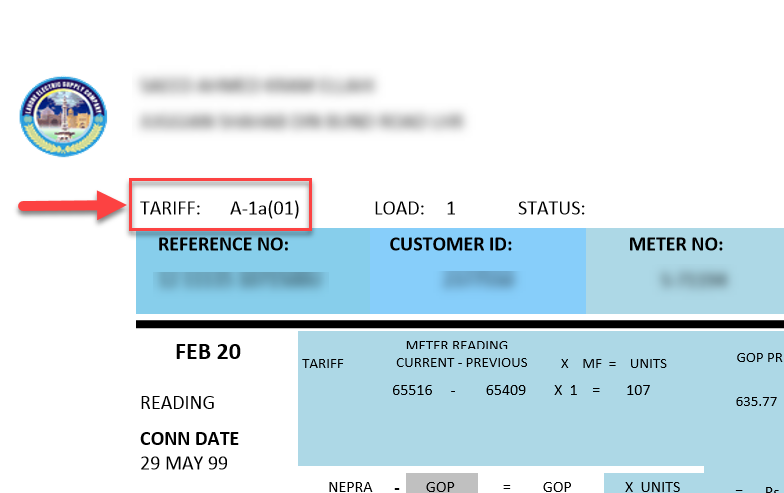
Task: Click previous meter reading 65409
Action: point(506,390)
